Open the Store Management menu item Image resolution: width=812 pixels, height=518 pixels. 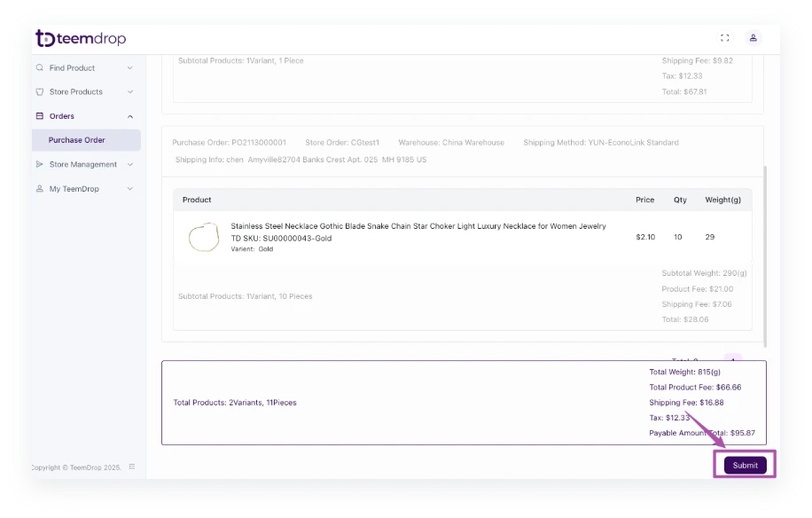tap(82, 165)
